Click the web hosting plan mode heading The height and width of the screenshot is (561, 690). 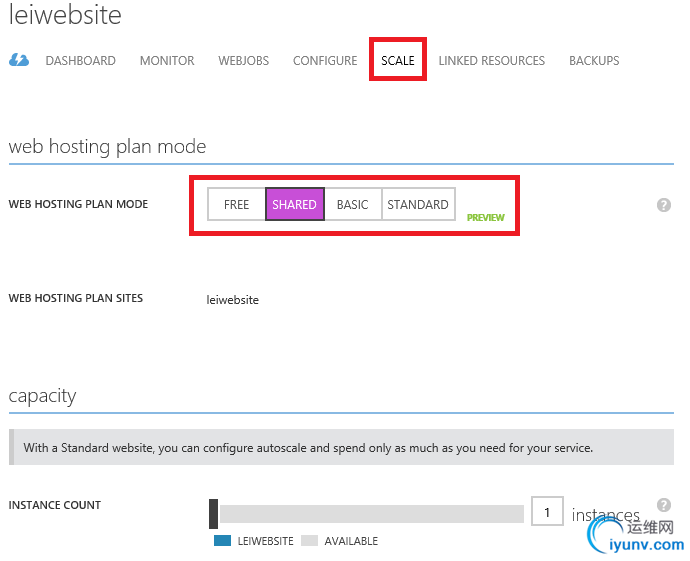coord(107,147)
